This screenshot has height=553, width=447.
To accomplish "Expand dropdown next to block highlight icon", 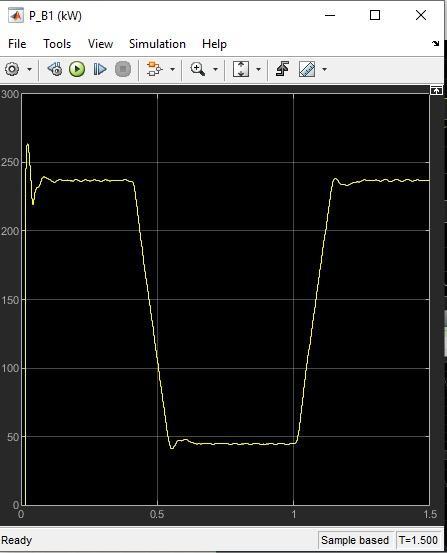I will coord(172,69).
